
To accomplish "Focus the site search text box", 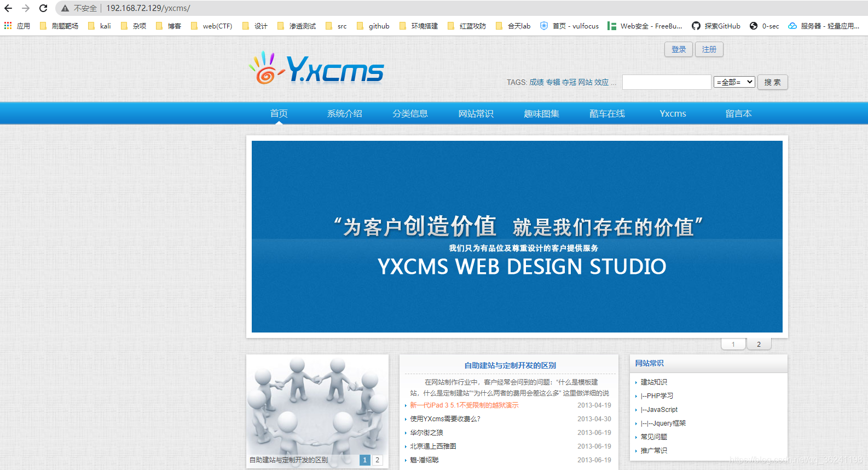I will pos(667,82).
